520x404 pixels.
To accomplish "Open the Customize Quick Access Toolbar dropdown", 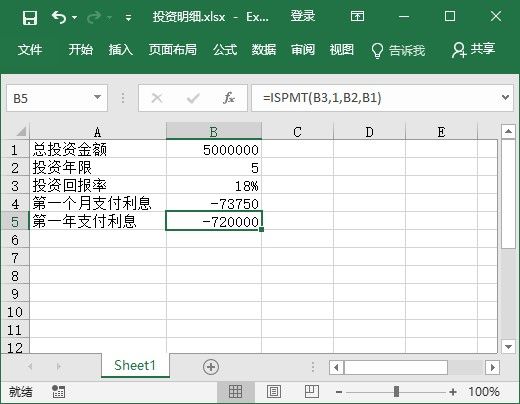I will pos(128,17).
